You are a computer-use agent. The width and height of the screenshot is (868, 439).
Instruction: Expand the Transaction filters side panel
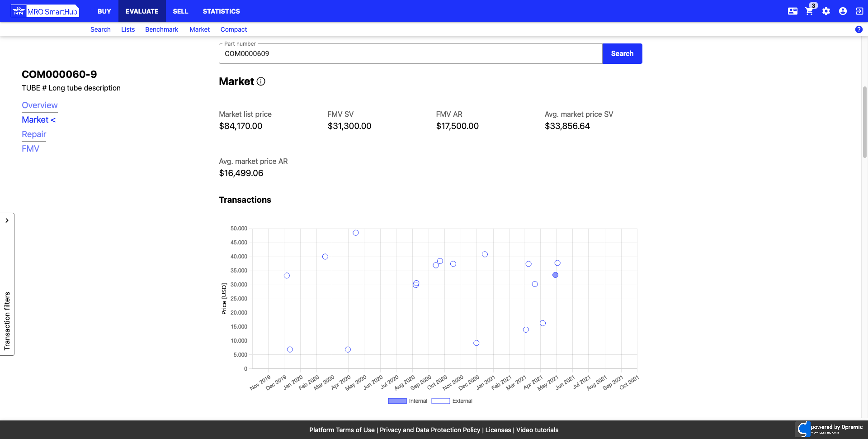point(7,221)
